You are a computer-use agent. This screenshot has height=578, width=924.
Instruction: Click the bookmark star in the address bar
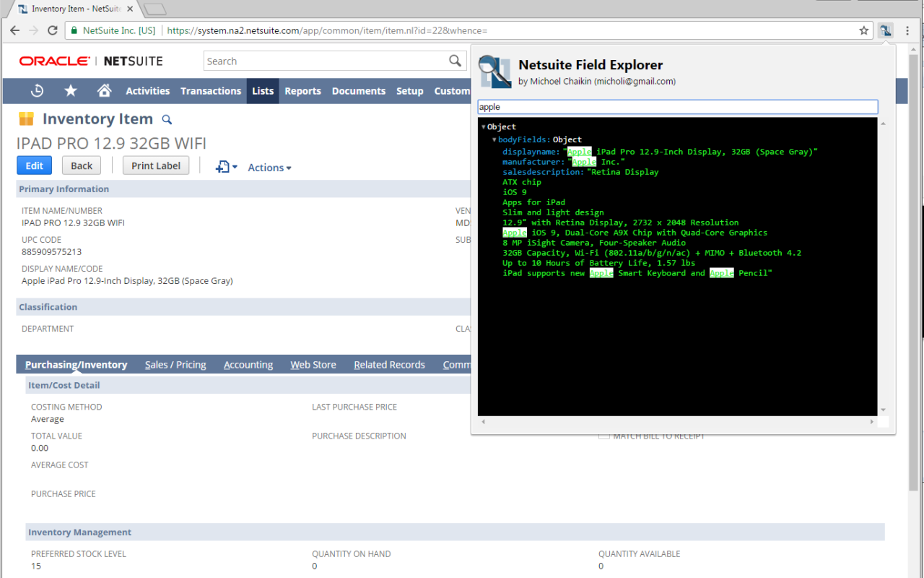pyautogui.click(x=864, y=30)
